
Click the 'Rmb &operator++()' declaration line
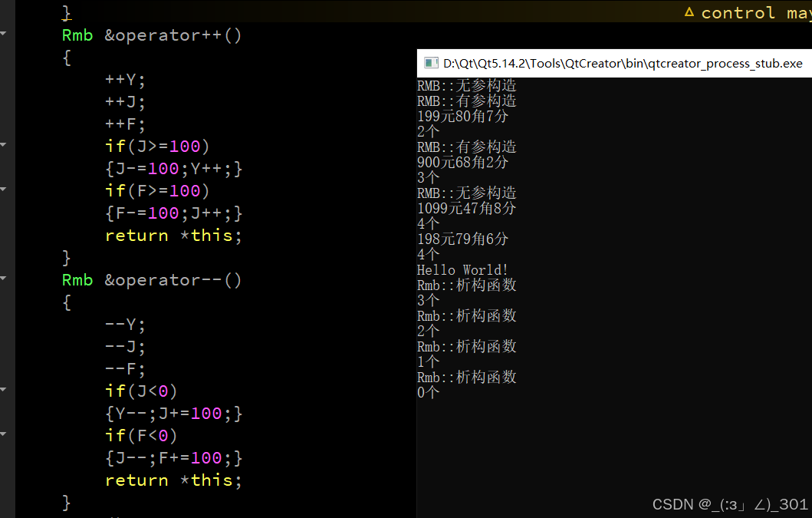[x=152, y=35]
